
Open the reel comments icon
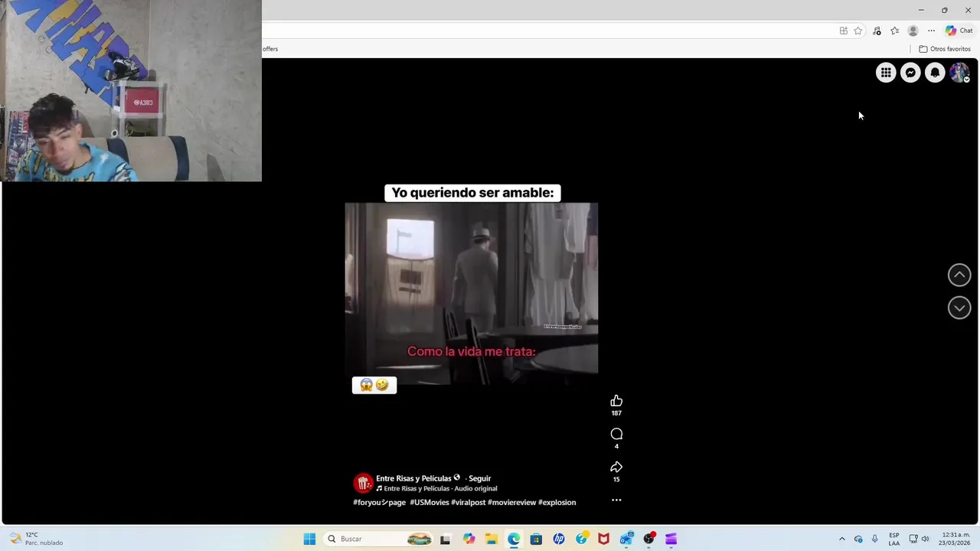click(616, 434)
